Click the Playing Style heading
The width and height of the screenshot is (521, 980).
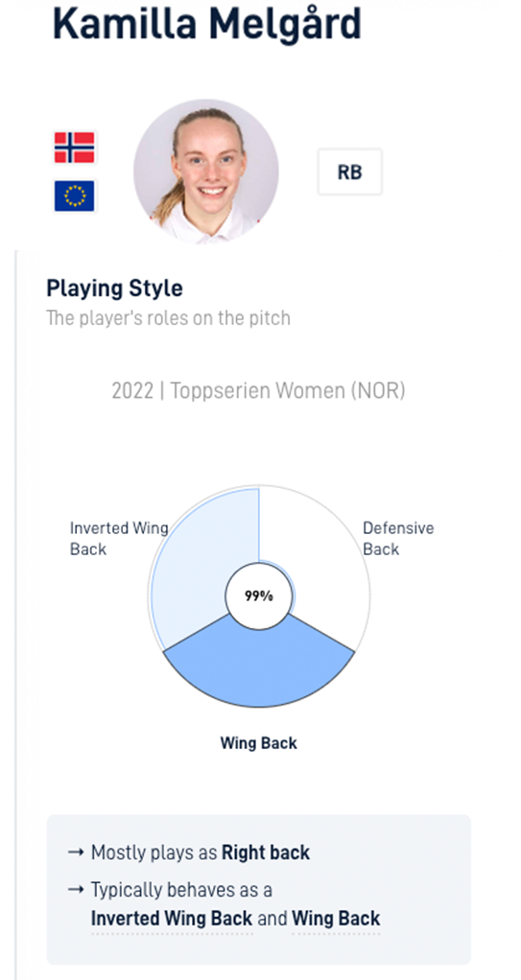(x=114, y=289)
